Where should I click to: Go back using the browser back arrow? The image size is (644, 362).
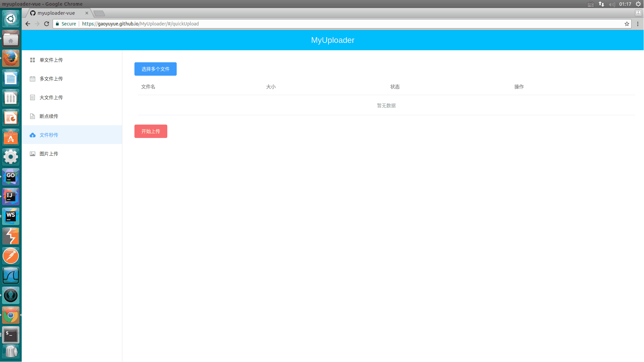[x=28, y=24]
